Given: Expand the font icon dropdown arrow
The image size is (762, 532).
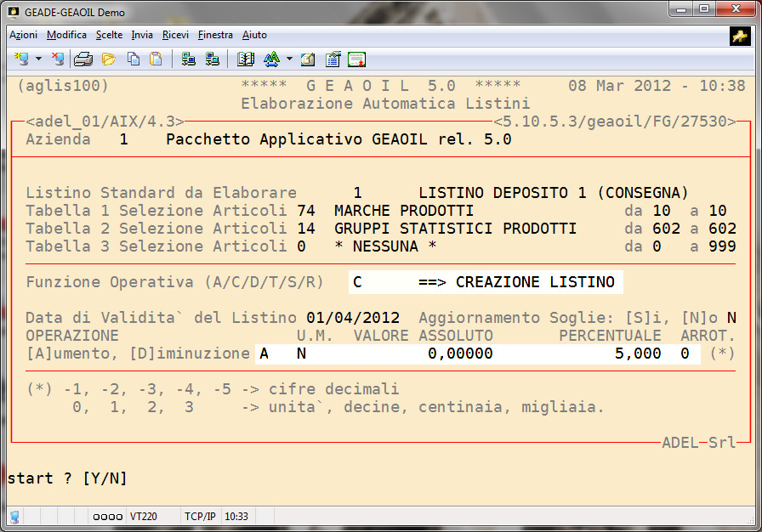Looking at the screenshot, I should pyautogui.click(x=289, y=59).
